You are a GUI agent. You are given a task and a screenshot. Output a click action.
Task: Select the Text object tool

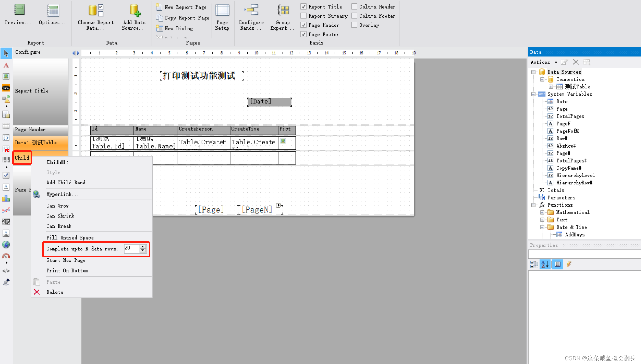6,65
